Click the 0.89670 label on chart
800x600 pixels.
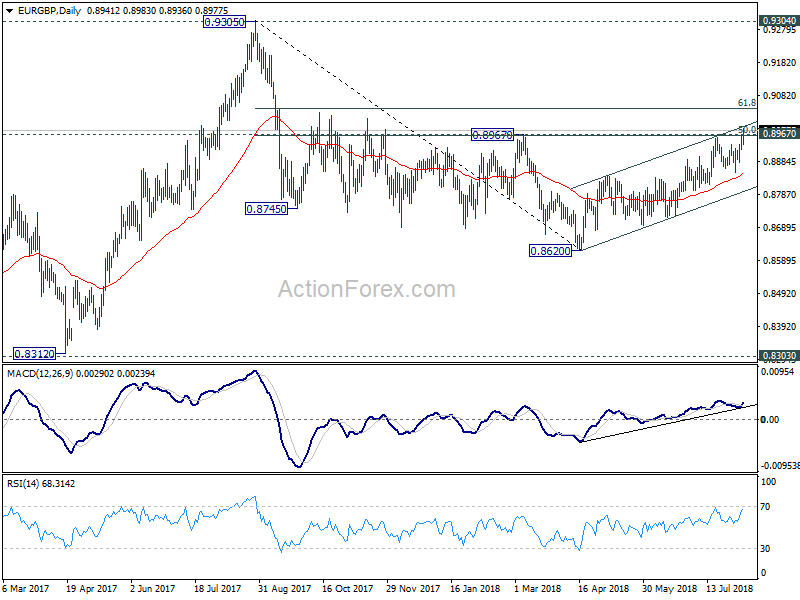coord(492,135)
